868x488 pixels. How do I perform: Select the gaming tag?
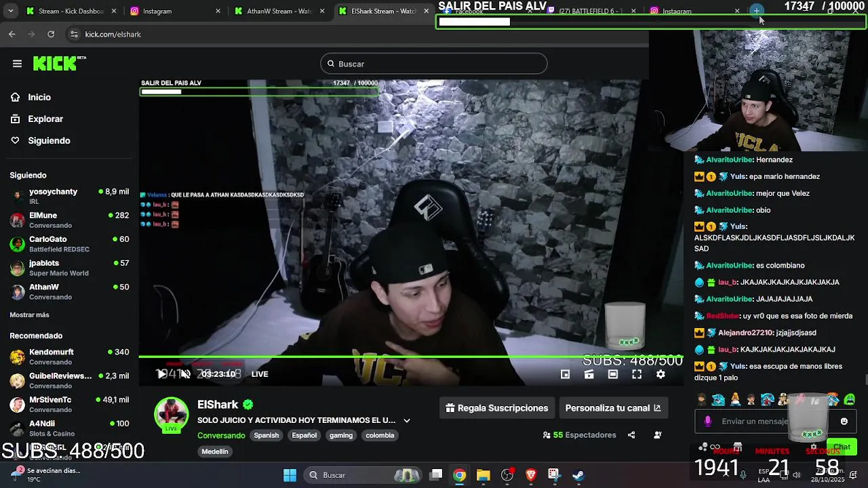point(341,435)
